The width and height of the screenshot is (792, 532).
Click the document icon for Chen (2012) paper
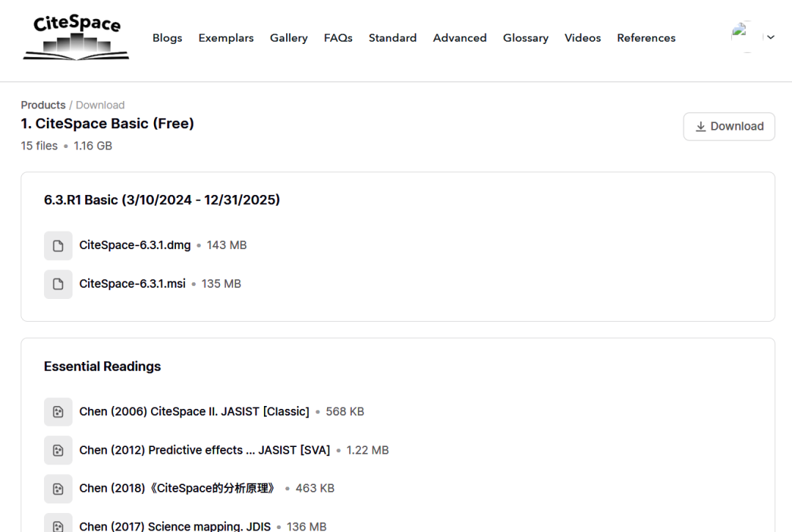coord(58,450)
